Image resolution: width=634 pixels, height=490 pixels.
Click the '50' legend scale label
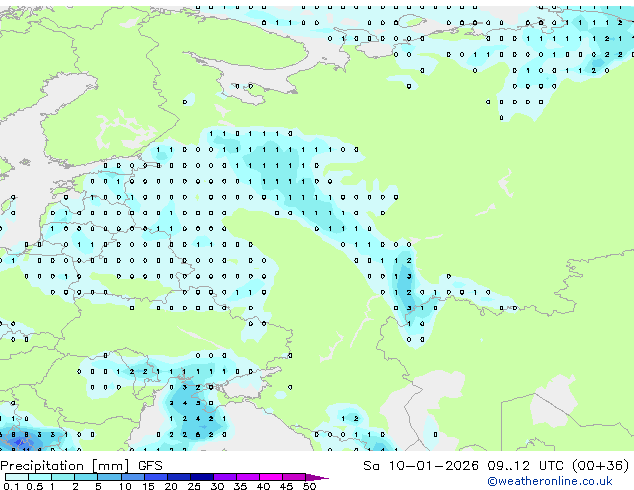tap(310, 486)
